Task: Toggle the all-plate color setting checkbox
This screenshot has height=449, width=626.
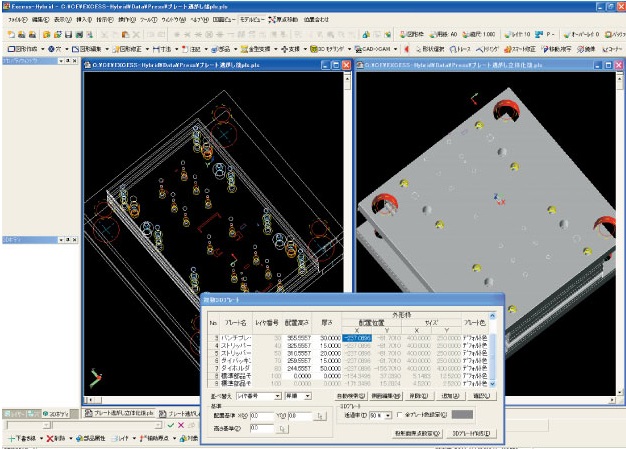Action: [x=400, y=413]
